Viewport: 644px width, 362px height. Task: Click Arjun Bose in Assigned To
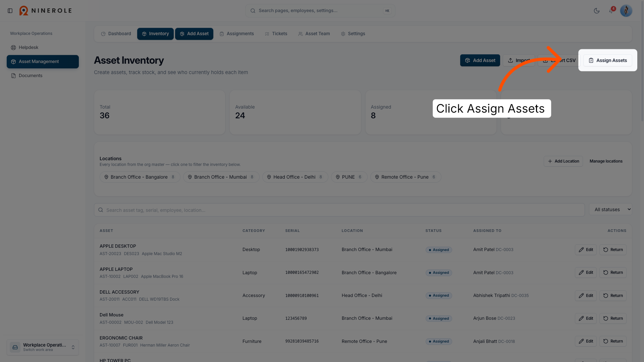click(x=485, y=318)
